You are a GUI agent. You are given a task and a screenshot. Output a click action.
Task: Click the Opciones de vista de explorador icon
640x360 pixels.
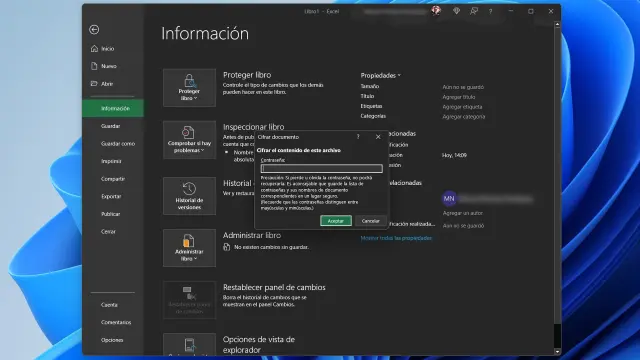[x=189, y=344]
